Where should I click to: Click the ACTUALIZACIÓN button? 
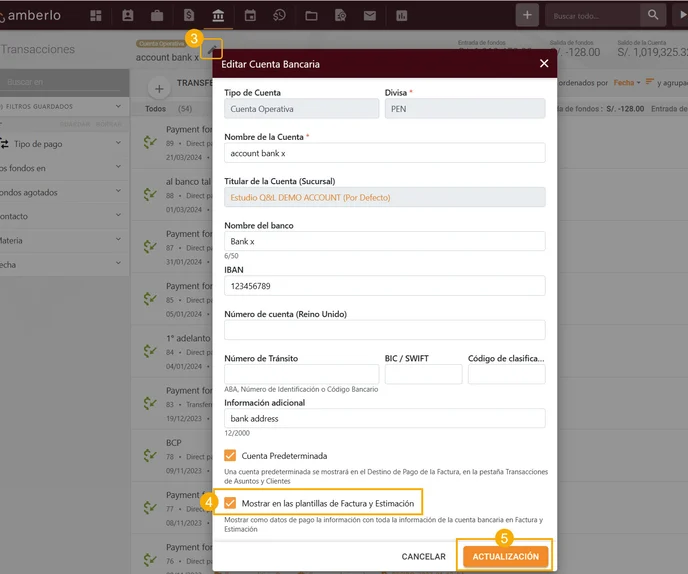tap(505, 556)
